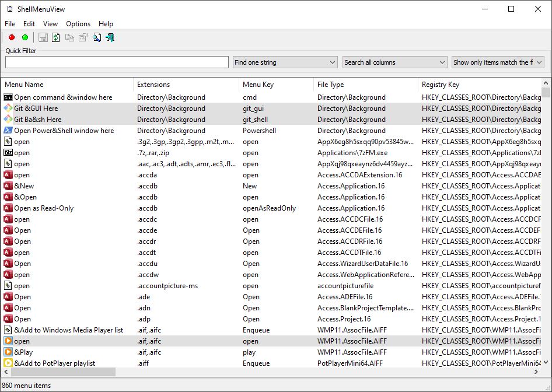The image size is (552, 392).
Task: Click the green Enable Selected Items icon
Action: [25, 37]
